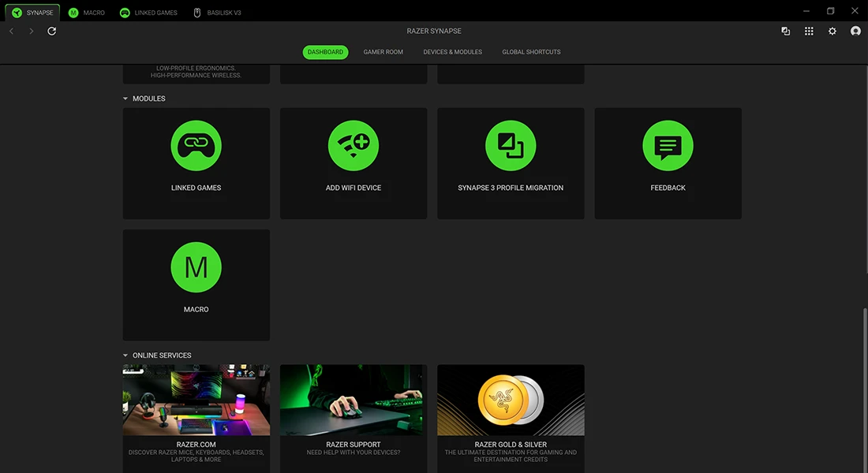Go back with the left arrow icon

(x=12, y=31)
